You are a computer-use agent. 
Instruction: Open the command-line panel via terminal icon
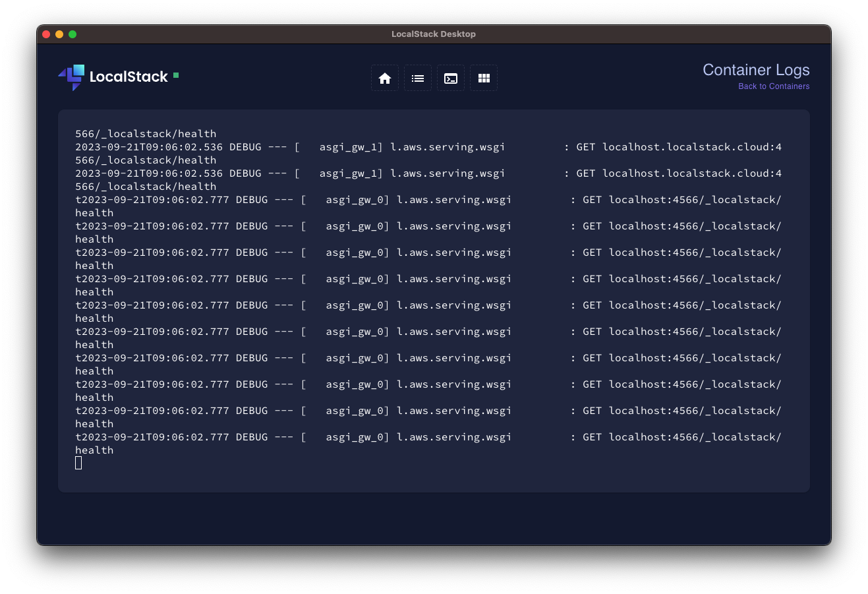point(450,78)
